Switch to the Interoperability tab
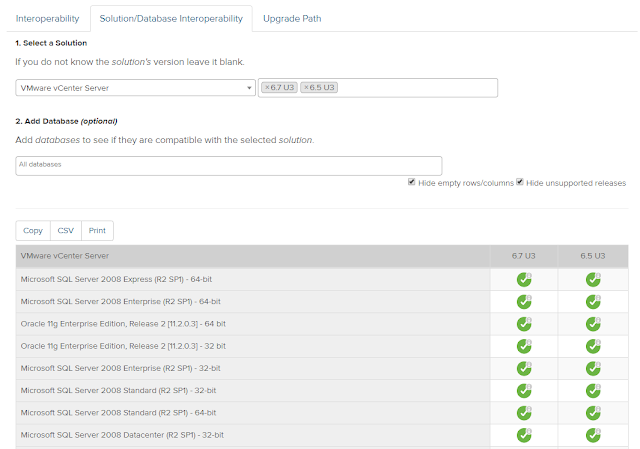Viewport: 640px width, 449px height. coord(47,19)
